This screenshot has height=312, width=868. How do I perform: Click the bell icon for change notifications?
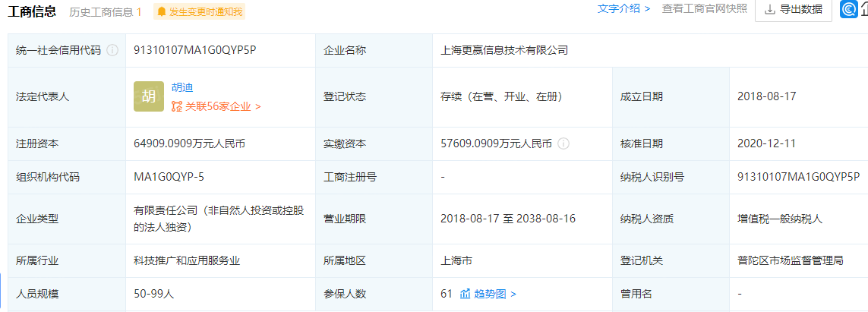point(162,11)
